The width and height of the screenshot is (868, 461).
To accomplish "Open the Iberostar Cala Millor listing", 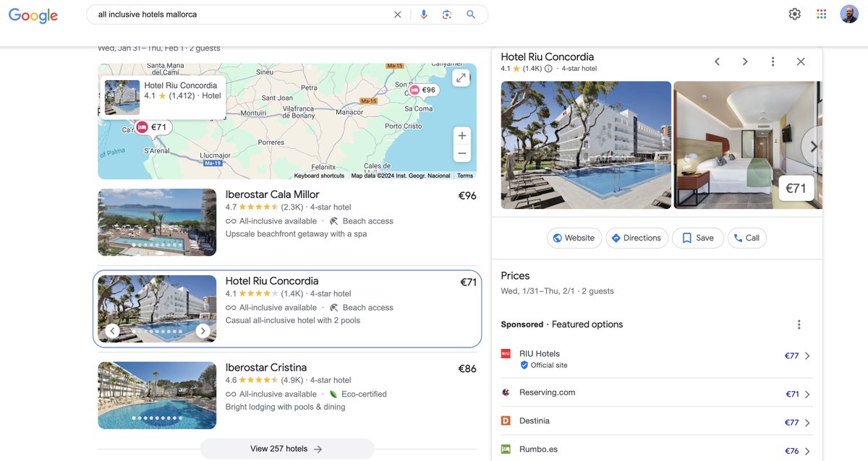I will [272, 194].
